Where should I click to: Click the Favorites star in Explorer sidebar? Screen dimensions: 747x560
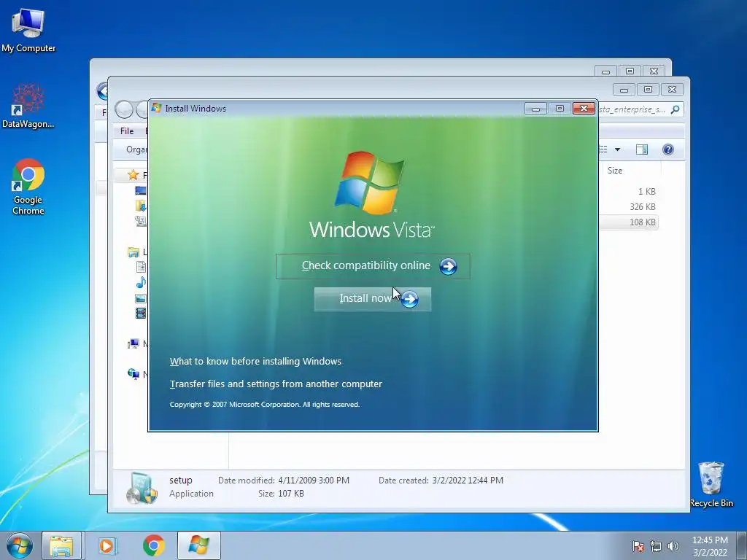click(x=133, y=175)
